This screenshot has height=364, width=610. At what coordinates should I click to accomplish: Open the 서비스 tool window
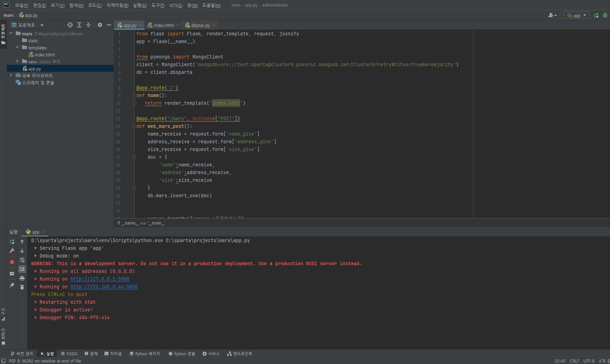(x=211, y=353)
